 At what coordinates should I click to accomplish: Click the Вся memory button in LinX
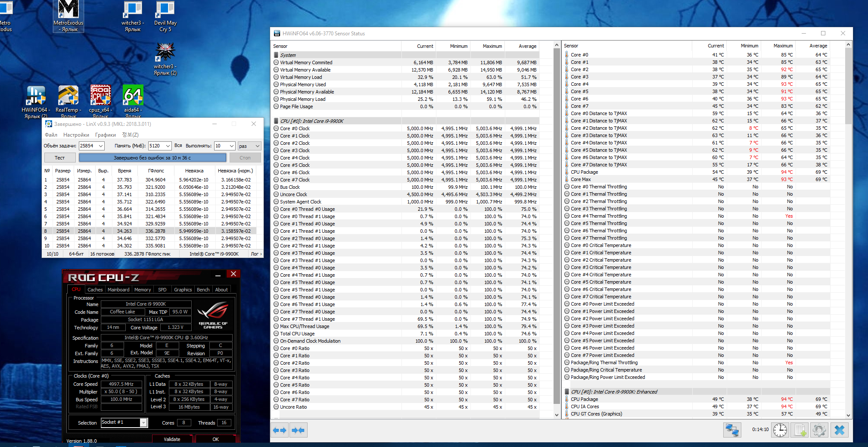pyautogui.click(x=178, y=146)
